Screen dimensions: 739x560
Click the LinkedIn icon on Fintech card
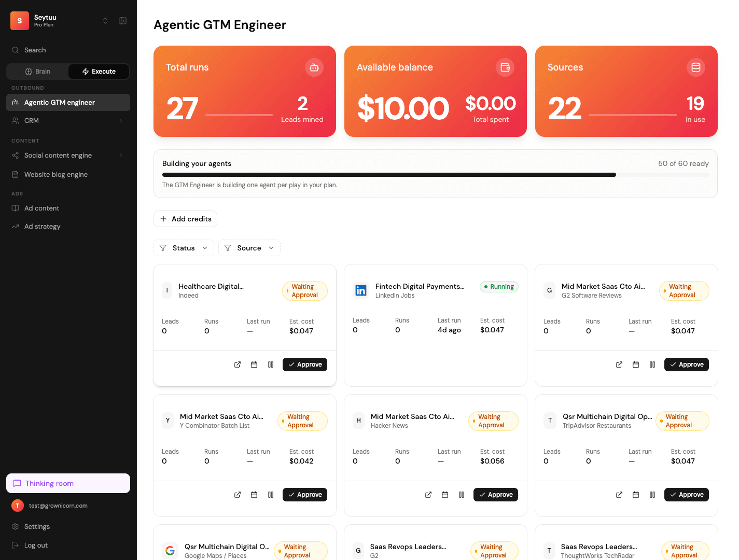coord(361,290)
